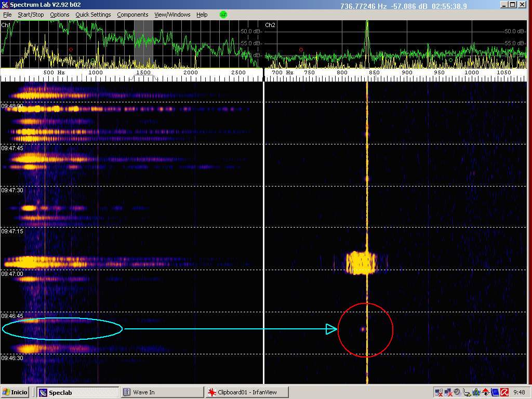Click the 1500 Hz frequency marker on Ch1 scale
This screenshot has width=532, height=399.
click(x=143, y=73)
